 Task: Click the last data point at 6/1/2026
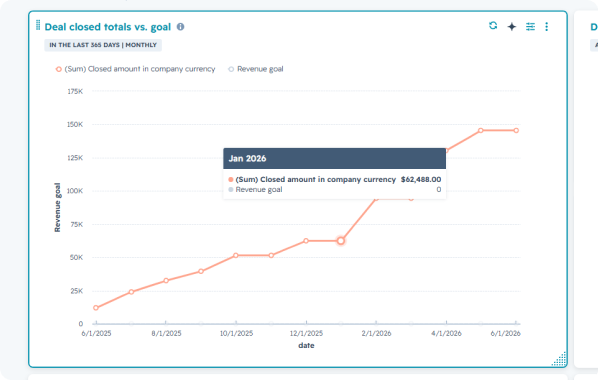click(x=516, y=131)
